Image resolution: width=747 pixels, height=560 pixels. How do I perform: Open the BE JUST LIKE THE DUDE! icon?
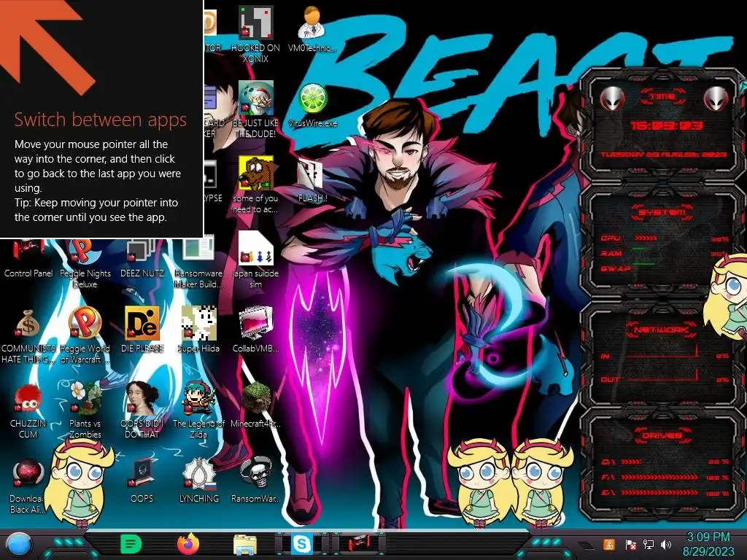click(x=255, y=109)
